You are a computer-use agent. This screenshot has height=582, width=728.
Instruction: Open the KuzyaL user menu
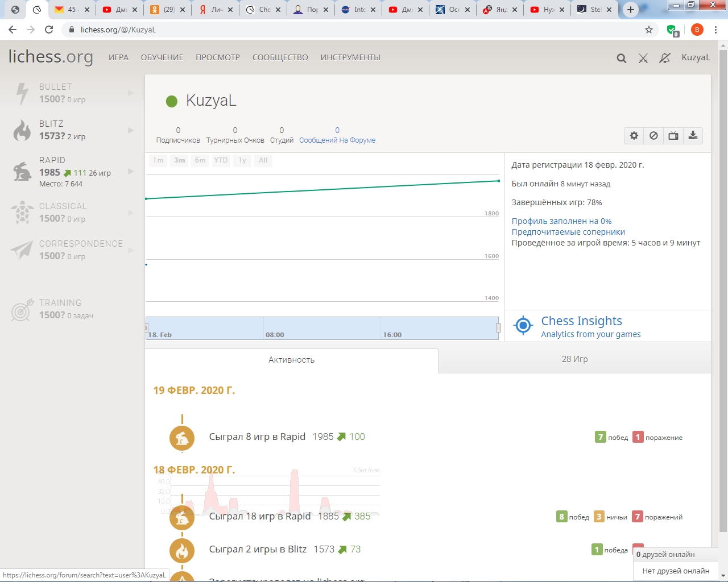[696, 57]
